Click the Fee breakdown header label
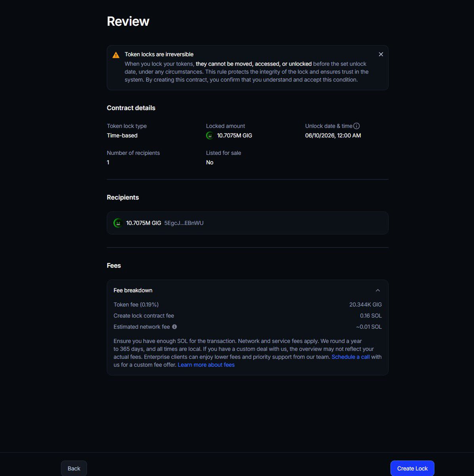 tap(133, 290)
